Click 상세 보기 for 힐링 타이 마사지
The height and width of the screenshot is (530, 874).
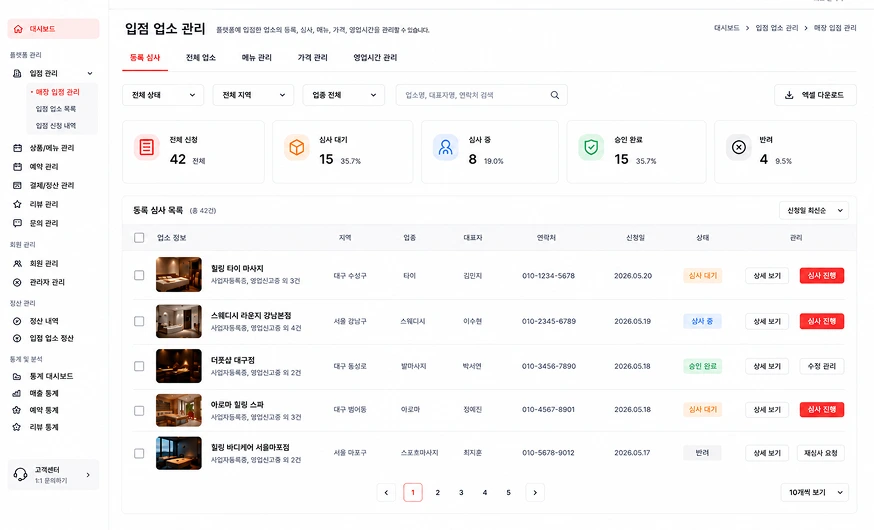click(767, 276)
